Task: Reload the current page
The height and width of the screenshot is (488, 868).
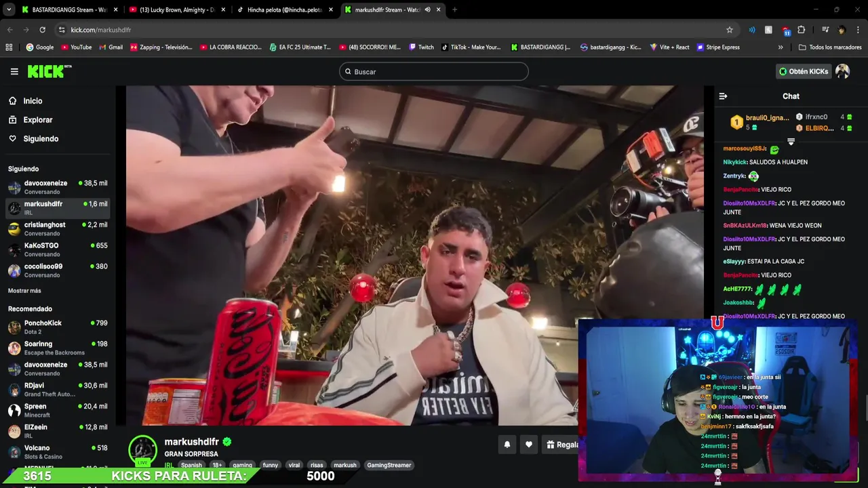Action: (42, 30)
